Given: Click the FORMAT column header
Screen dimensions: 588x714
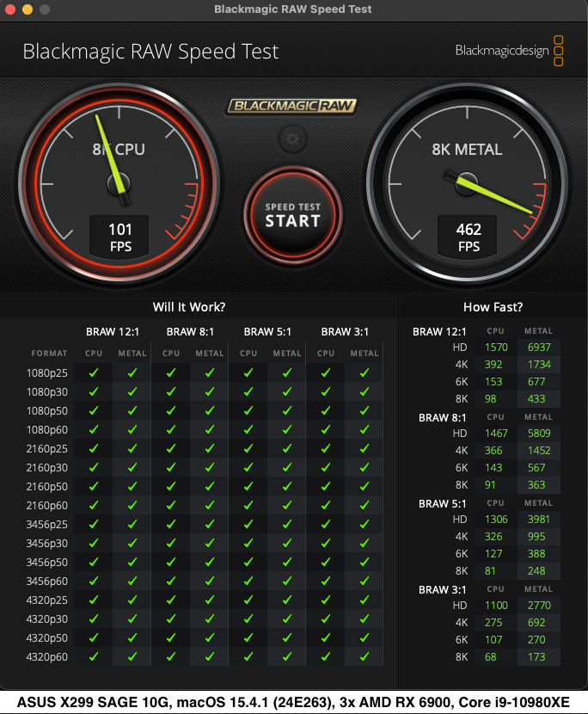Looking at the screenshot, I should click(49, 354).
